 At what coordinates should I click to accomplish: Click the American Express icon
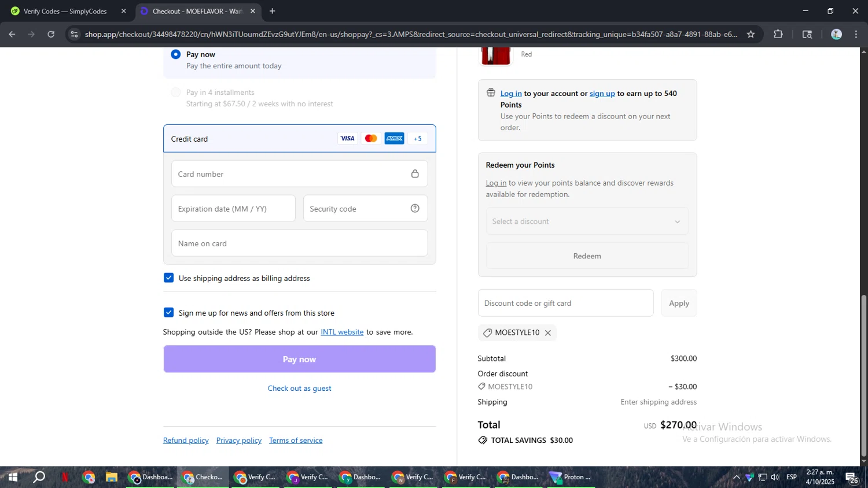tap(395, 138)
